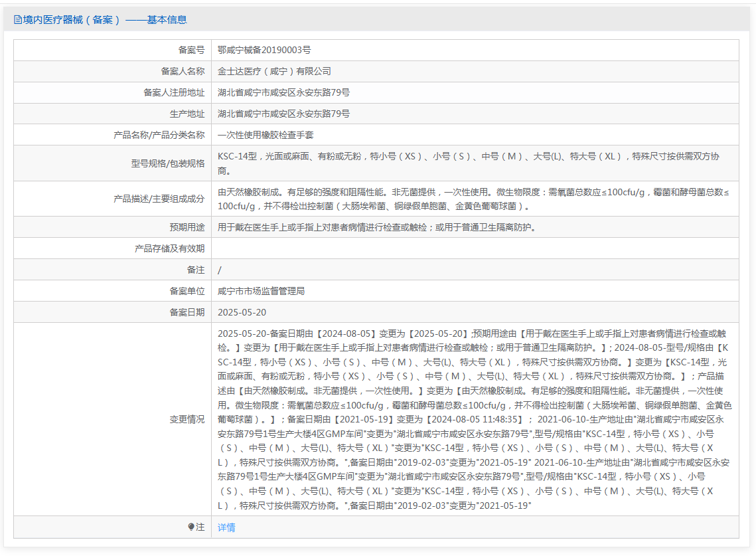Select the 由天然橡胶制成 description text
756x556 pixels.
(473, 199)
